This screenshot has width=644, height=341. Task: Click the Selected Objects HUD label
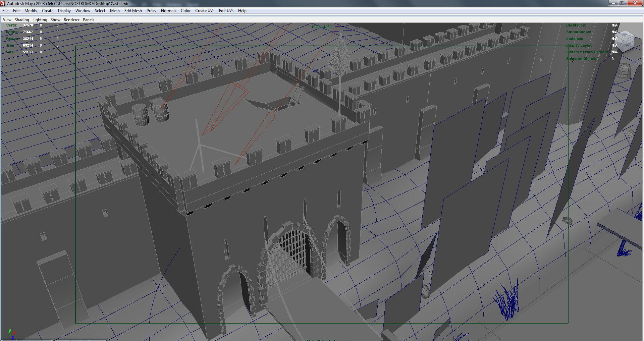pos(582,59)
